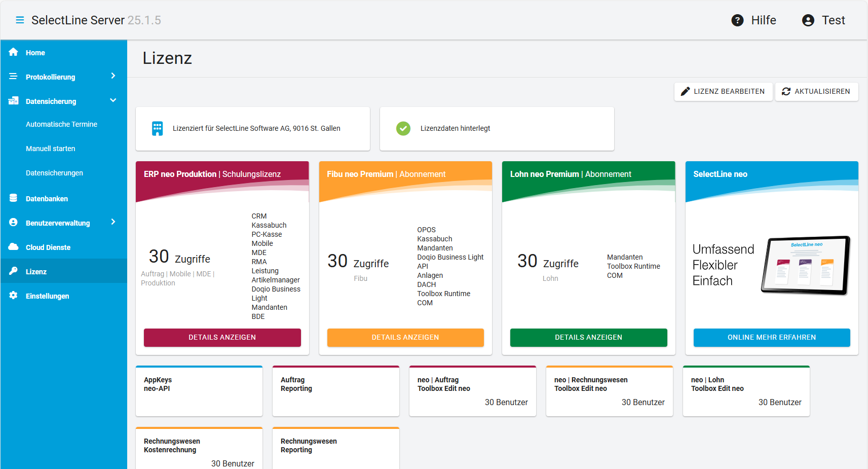Click the PC-Kasse module in ERP list

267,234
